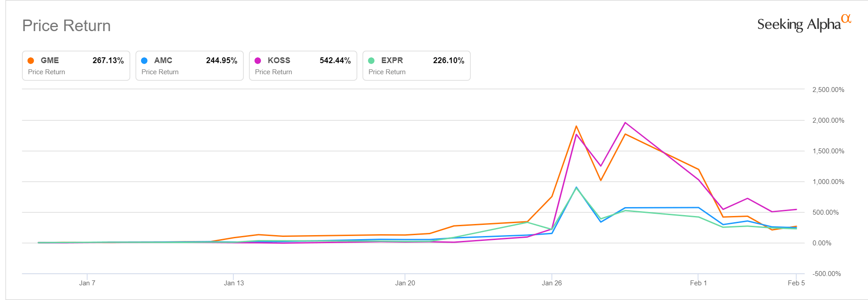This screenshot has width=868, height=300.
Task: Click the orange alpha symbol in logo
Action: (x=846, y=19)
